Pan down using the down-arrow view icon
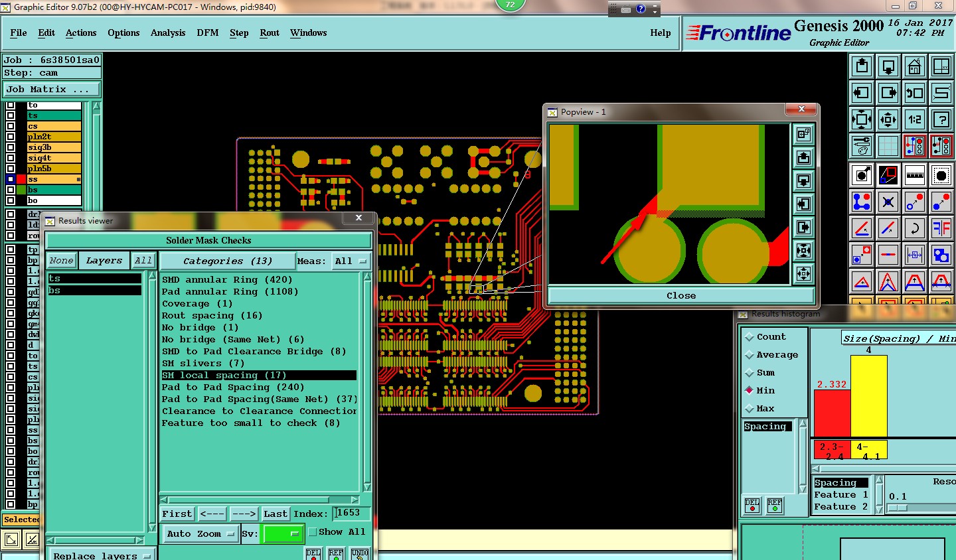This screenshot has height=560, width=956. 888,66
